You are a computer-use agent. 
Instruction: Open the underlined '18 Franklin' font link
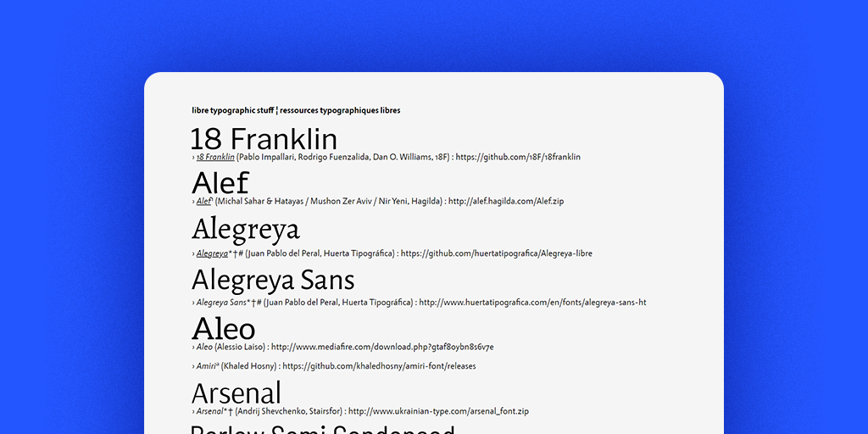pyautogui.click(x=215, y=157)
